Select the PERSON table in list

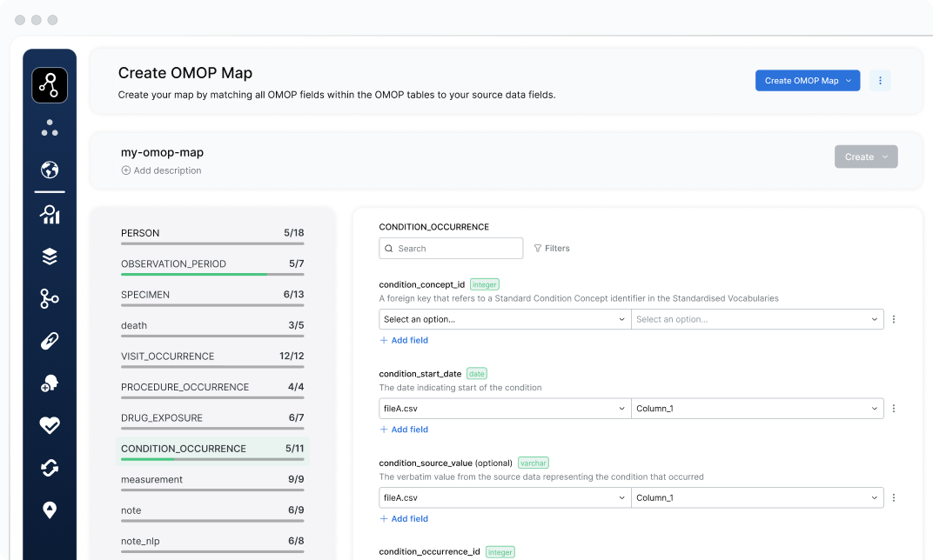point(212,234)
